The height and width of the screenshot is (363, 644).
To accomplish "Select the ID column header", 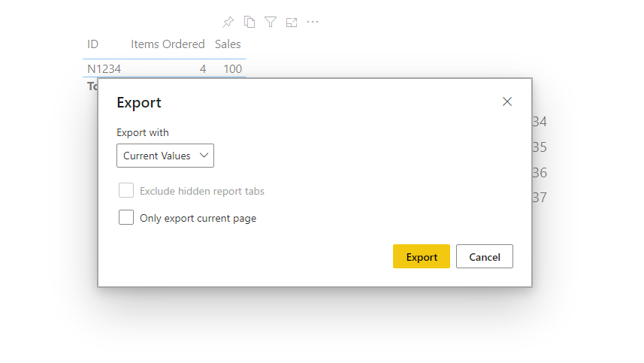I will (x=93, y=44).
